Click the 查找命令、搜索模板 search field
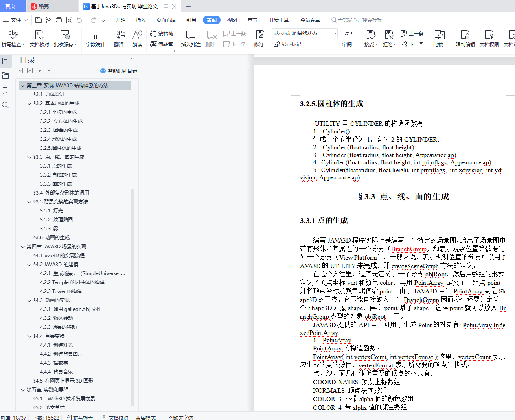The image size is (515, 420). pyautogui.click(x=357, y=20)
